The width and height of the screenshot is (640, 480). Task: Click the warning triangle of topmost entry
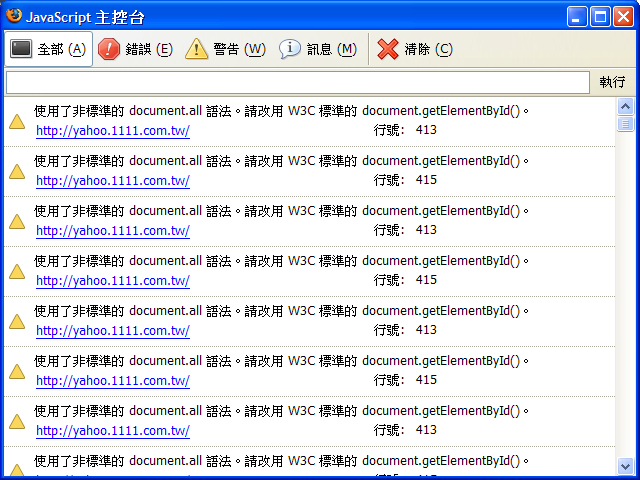tap(17, 122)
